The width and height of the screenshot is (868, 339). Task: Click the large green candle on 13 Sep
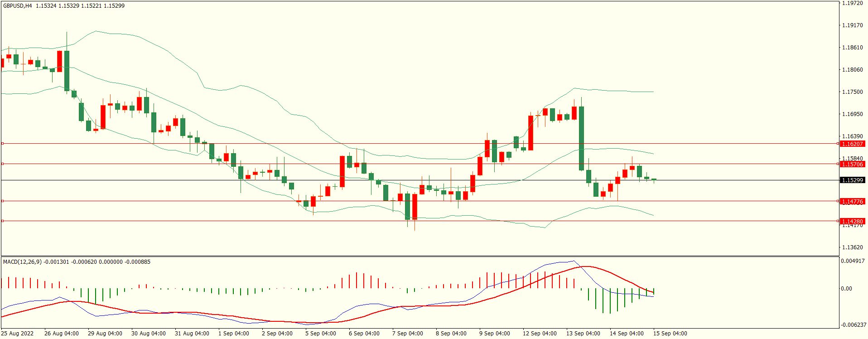click(581, 138)
